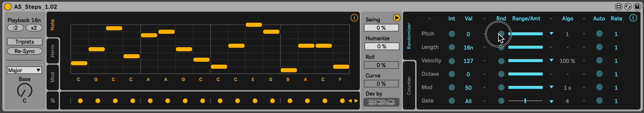
Task: Shift sequence left with the left arrow
Action: (x=350, y=101)
